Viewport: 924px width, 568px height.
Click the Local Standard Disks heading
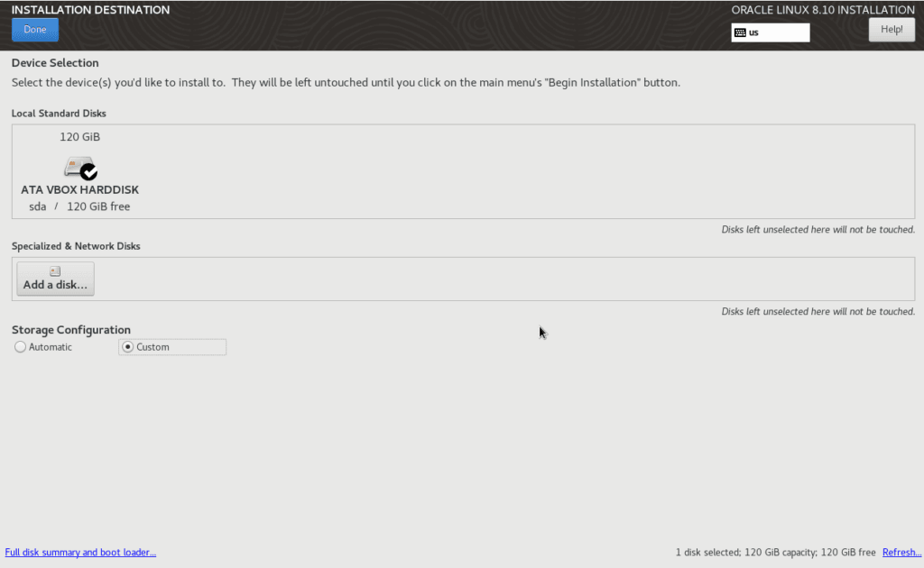59,113
